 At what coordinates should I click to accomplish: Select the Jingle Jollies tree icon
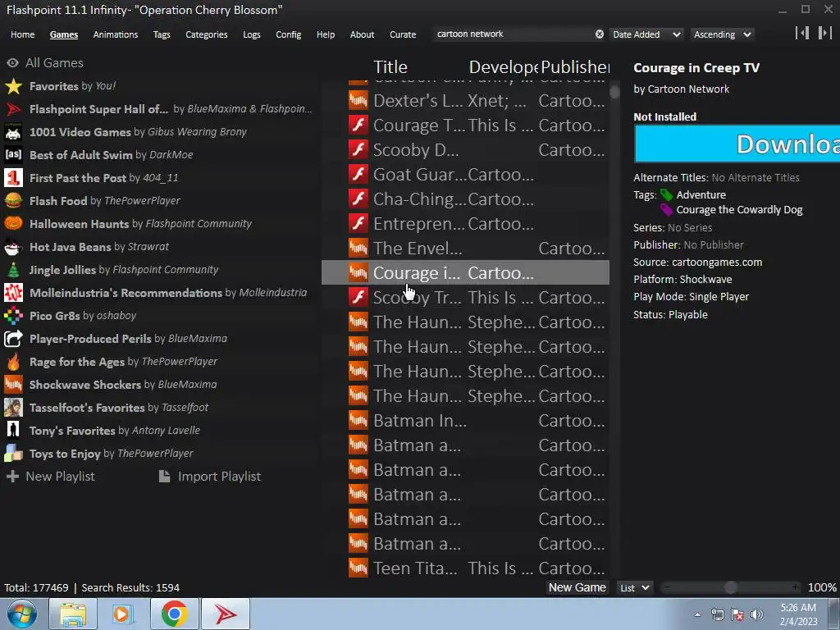(x=13, y=270)
